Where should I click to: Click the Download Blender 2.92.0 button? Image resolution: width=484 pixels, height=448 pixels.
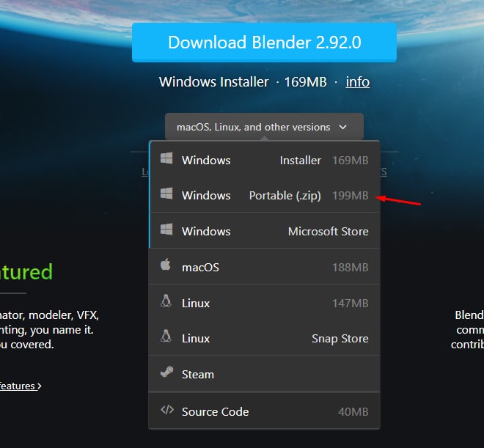click(x=264, y=43)
